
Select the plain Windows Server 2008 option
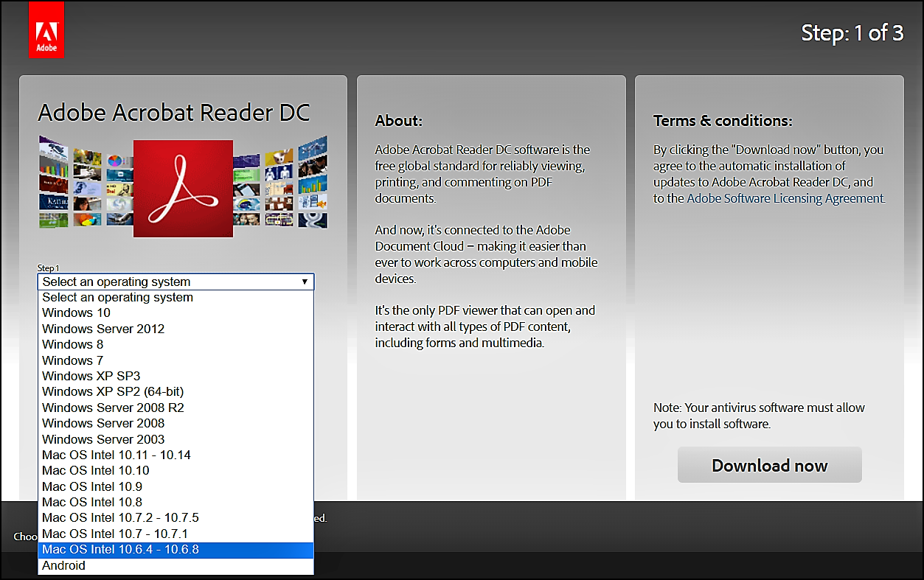pyautogui.click(x=176, y=423)
